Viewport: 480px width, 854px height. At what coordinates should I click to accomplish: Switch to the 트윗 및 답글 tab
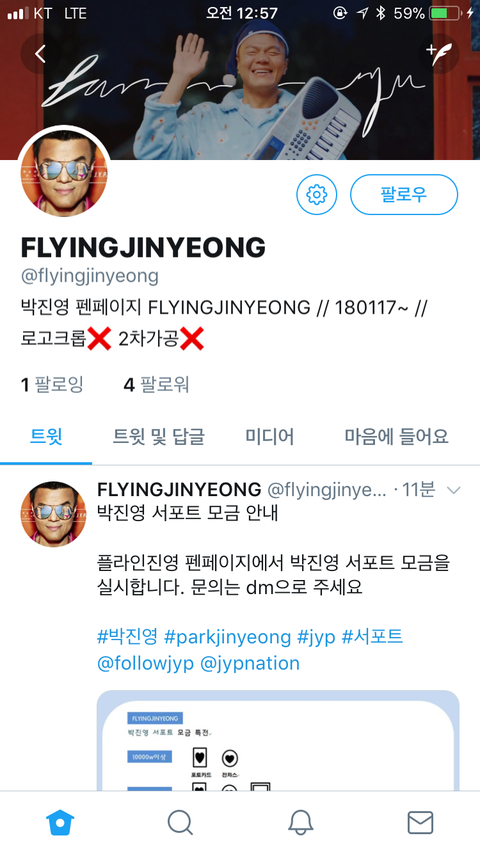pos(159,436)
